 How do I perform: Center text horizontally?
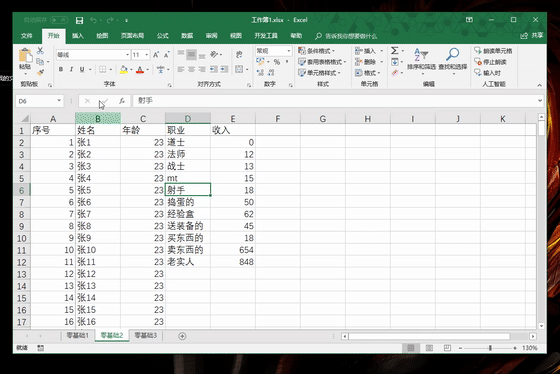(x=191, y=69)
